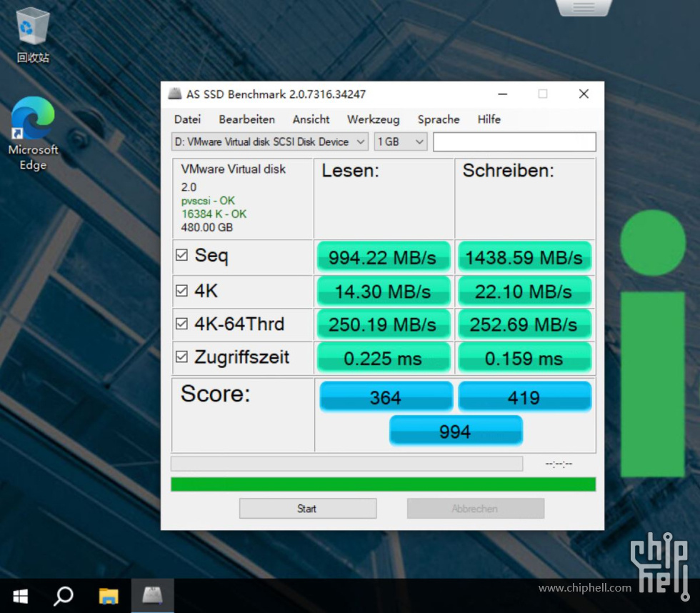Image resolution: width=700 pixels, height=613 pixels.
Task: Toggle the 4K-64Thrd test checkbox
Action: (181, 323)
